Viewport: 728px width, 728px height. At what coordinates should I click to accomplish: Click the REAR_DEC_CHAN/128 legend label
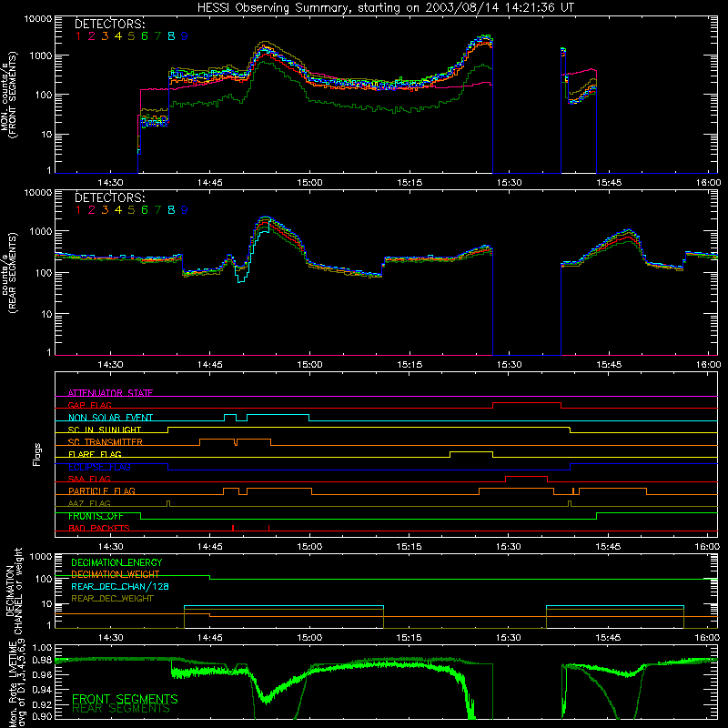[120, 586]
